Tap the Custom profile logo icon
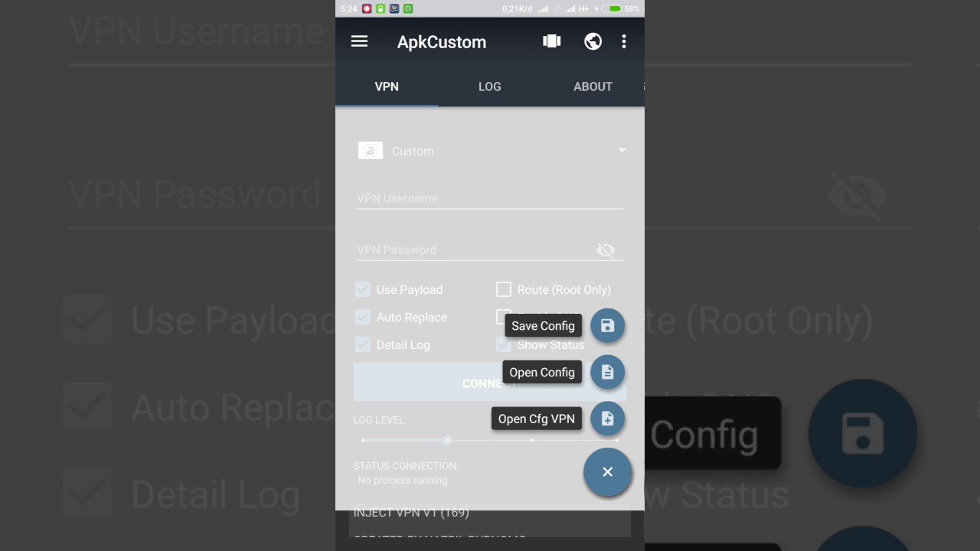 (371, 151)
